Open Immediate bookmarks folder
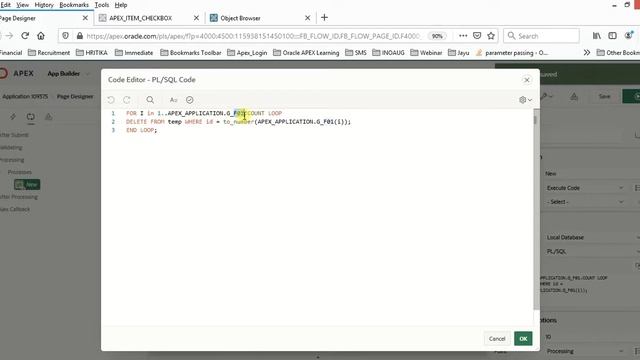 (134, 53)
